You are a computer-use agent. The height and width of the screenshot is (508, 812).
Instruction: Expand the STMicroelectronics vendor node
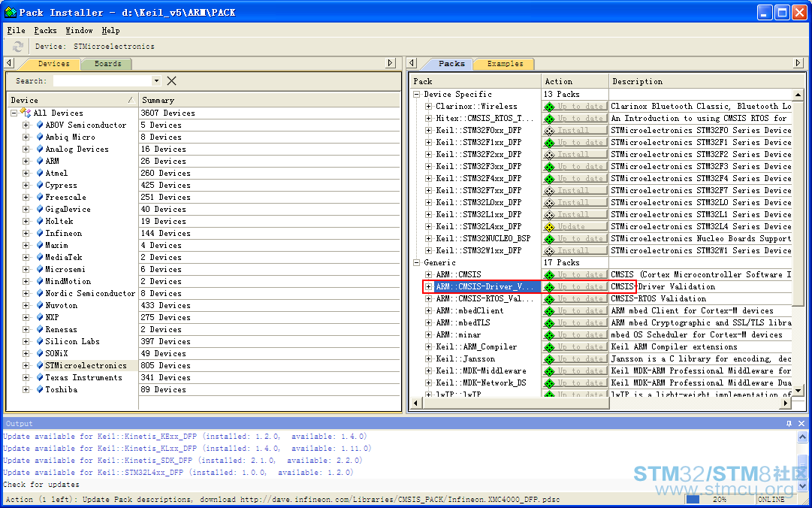[26, 365]
